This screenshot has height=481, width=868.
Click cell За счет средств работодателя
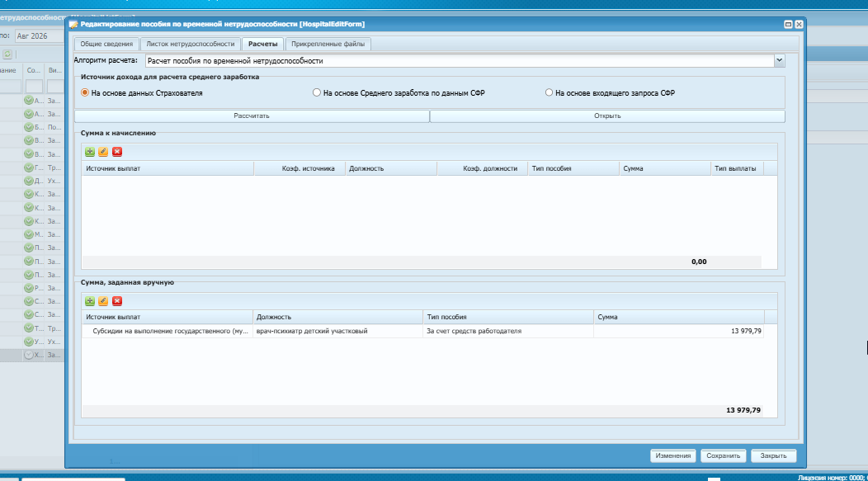point(508,331)
